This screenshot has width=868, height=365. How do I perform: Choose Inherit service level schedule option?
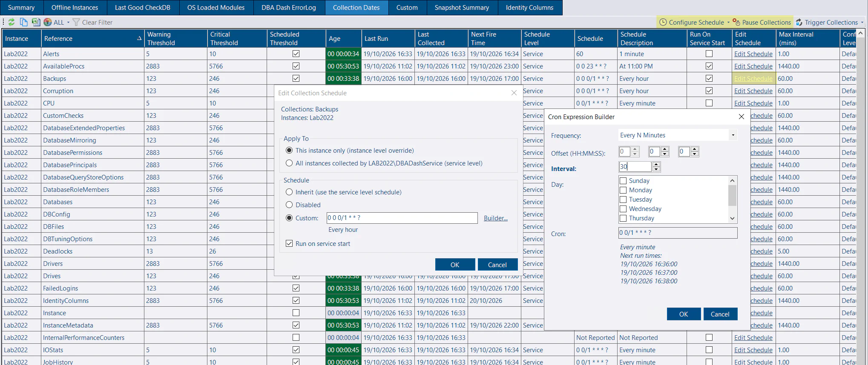point(289,192)
